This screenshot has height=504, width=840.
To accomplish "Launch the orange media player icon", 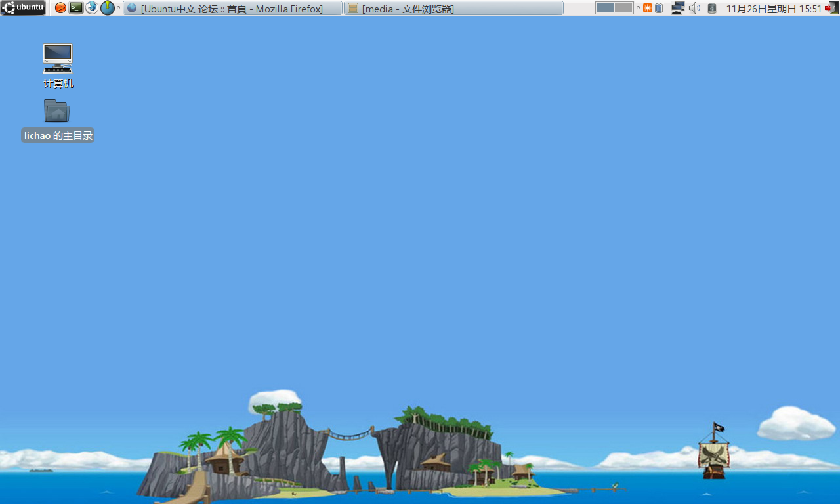I will click(x=60, y=8).
